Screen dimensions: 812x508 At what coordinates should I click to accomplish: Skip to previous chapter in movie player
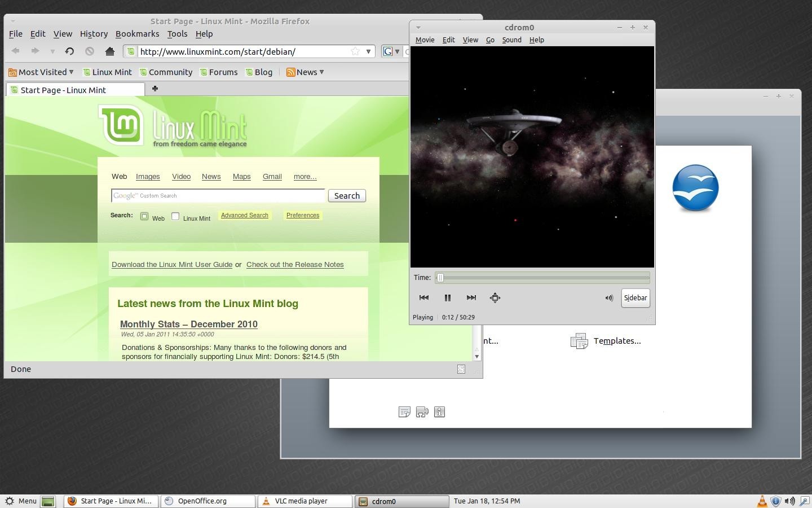pyautogui.click(x=424, y=297)
